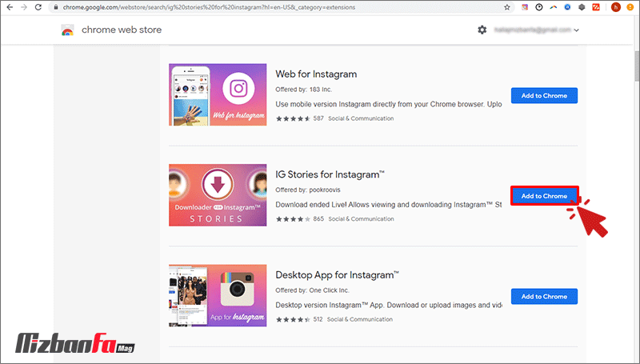This screenshot has width=640, height=364.
Task: Add Web for Instagram to Chrome
Action: [x=544, y=95]
